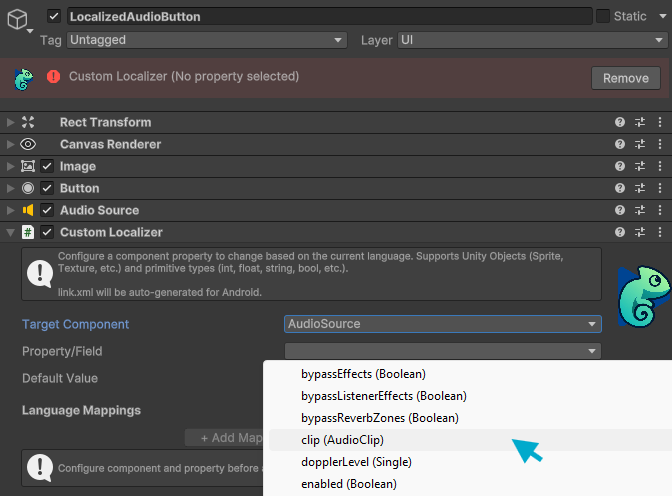The height and width of the screenshot is (496, 672).
Task: Click the large chameleon logo
Action: click(644, 296)
